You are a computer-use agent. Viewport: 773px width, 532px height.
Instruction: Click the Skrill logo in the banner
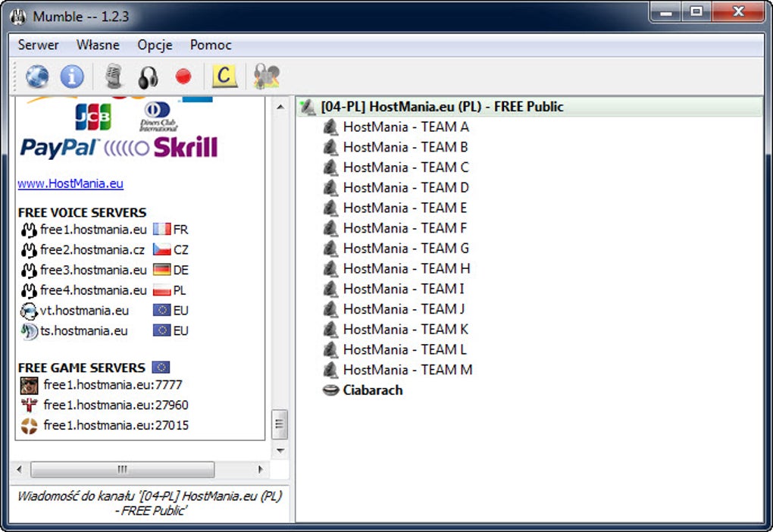pos(186,147)
